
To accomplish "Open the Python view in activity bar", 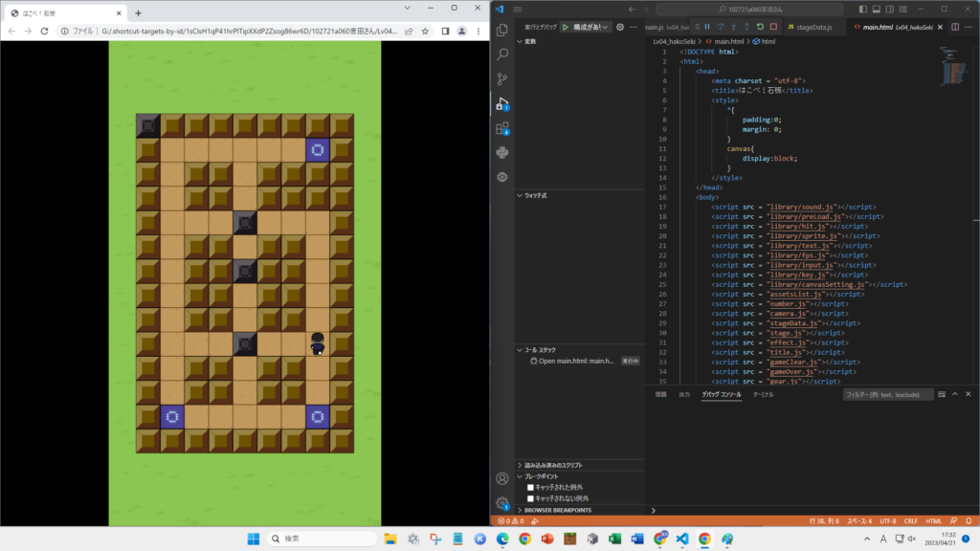I will click(x=502, y=152).
